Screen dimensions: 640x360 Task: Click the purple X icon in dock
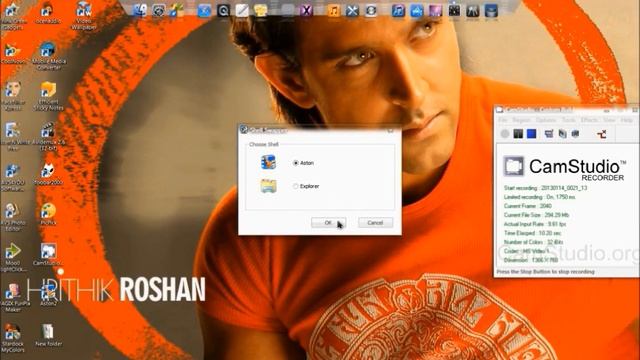[x=306, y=10]
